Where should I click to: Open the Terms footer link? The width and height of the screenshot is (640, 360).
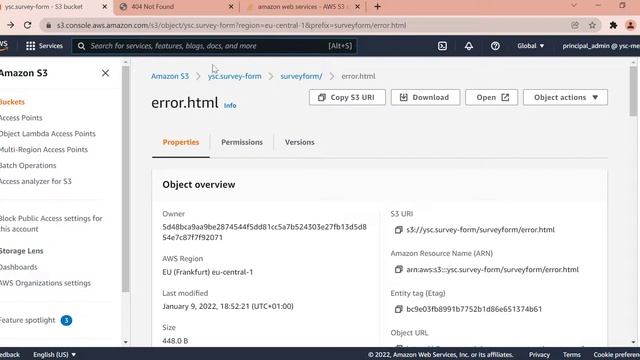[x=571, y=355]
